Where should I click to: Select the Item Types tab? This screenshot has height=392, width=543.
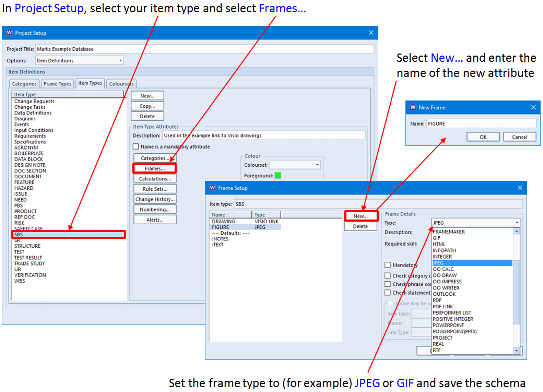pyautogui.click(x=90, y=83)
